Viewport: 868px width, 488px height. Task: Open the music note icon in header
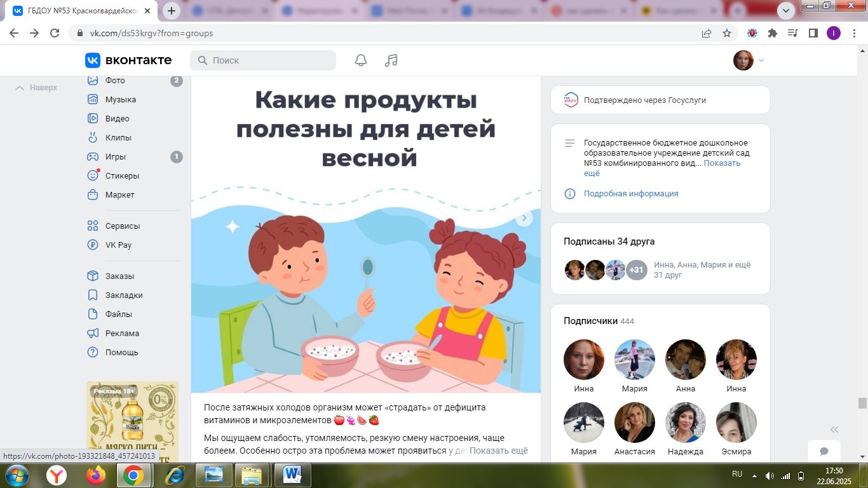click(391, 60)
